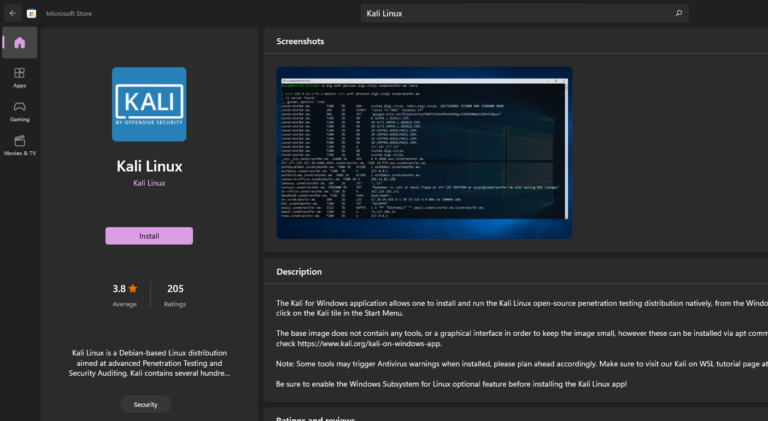Click the Windows Subsystem for Linux reminder
This screenshot has height=421, width=768.
click(x=451, y=384)
